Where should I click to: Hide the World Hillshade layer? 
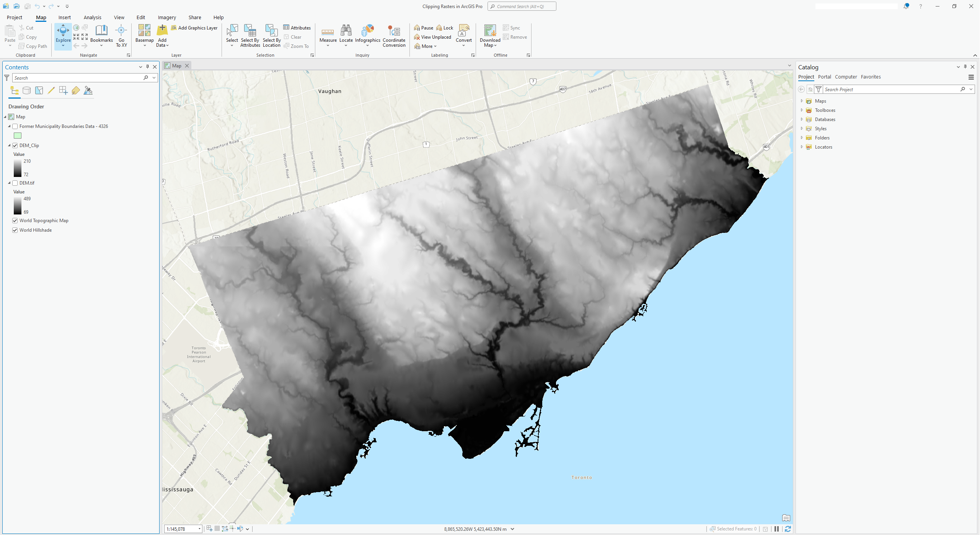click(x=15, y=230)
